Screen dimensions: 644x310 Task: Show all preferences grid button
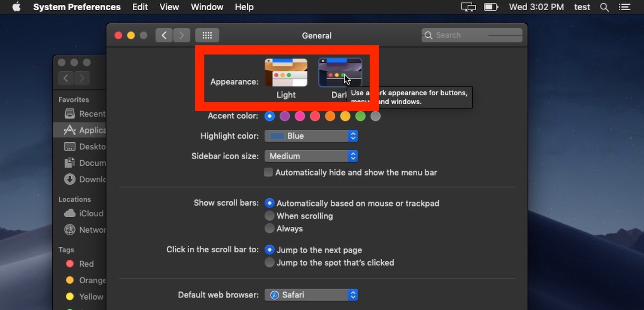coord(207,35)
